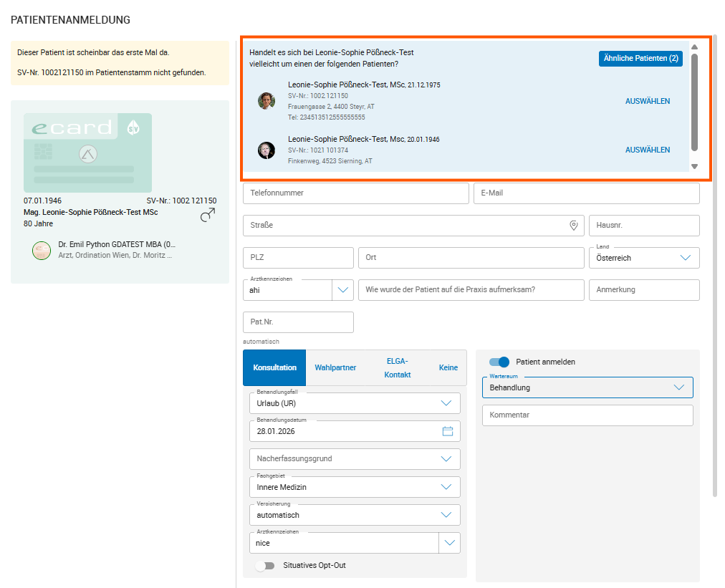The height and width of the screenshot is (588, 725).
Task: Click AUSWÄHLEN for patient born 21.12.1975
Action: click(648, 101)
